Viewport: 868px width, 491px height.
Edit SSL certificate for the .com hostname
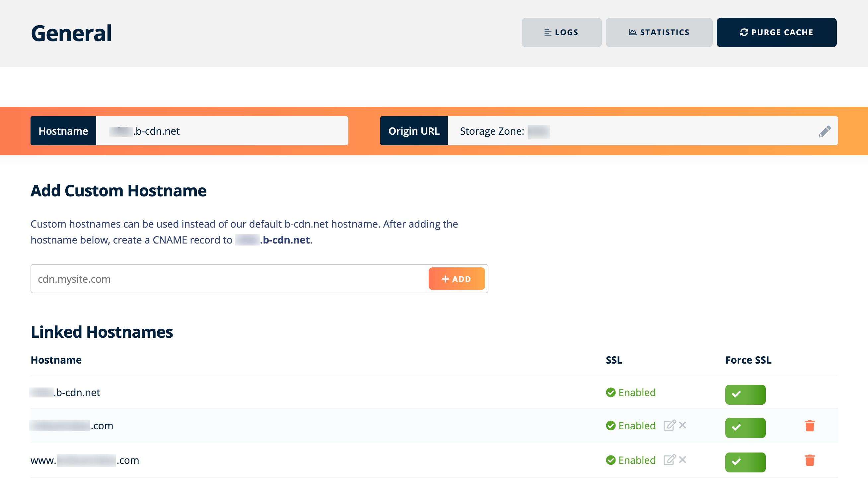(669, 425)
